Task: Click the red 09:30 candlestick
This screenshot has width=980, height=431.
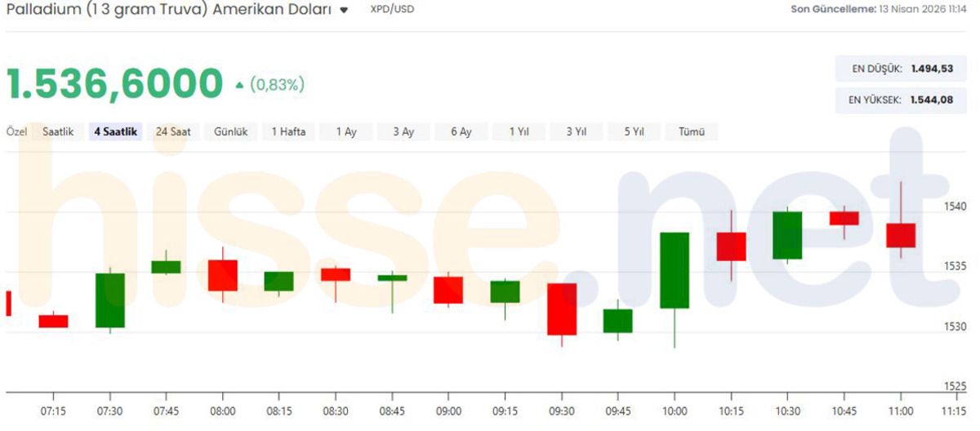Action: pyautogui.click(x=562, y=309)
